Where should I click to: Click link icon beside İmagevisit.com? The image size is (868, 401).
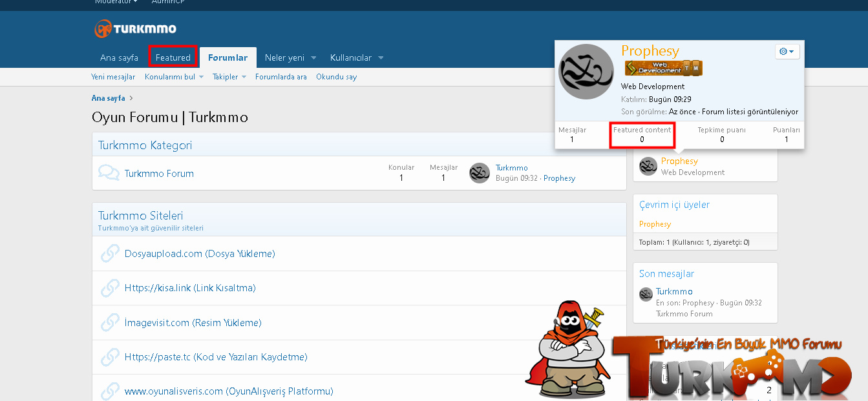tap(110, 322)
